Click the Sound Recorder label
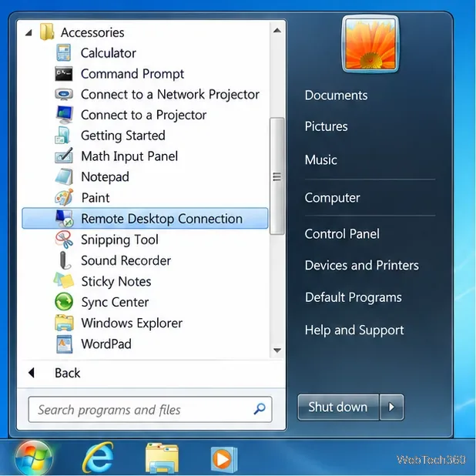Image resolution: width=476 pixels, height=476 pixels. click(126, 260)
